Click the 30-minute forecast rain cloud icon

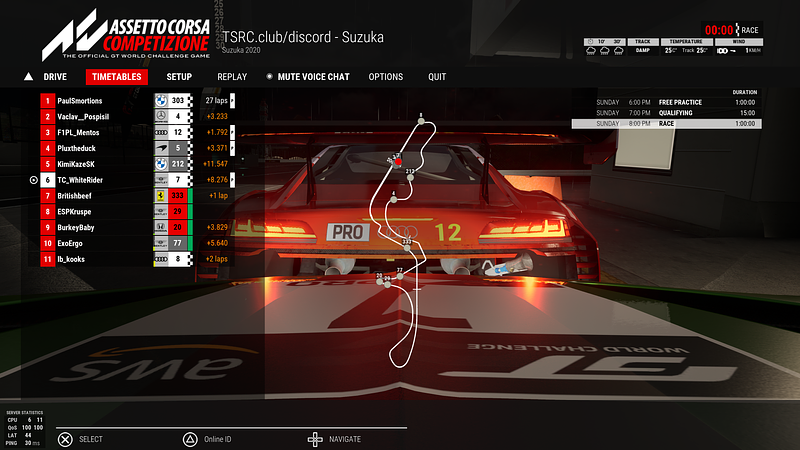point(618,51)
